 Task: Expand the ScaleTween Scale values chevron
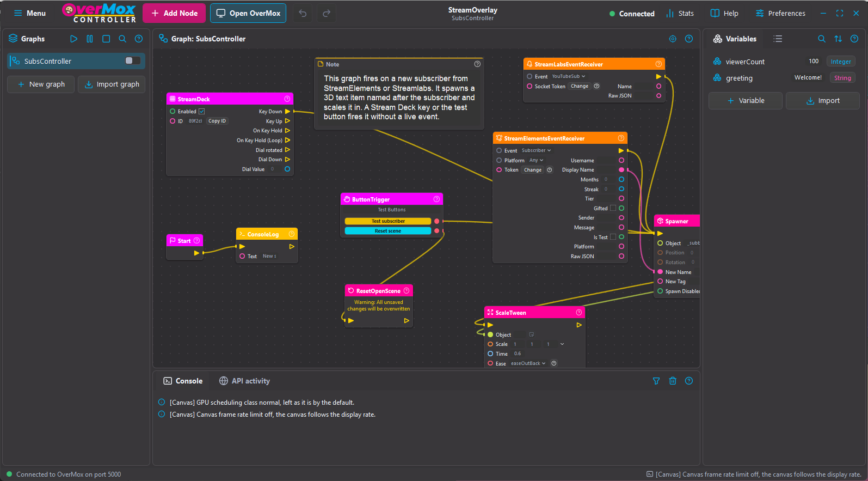[x=562, y=344]
